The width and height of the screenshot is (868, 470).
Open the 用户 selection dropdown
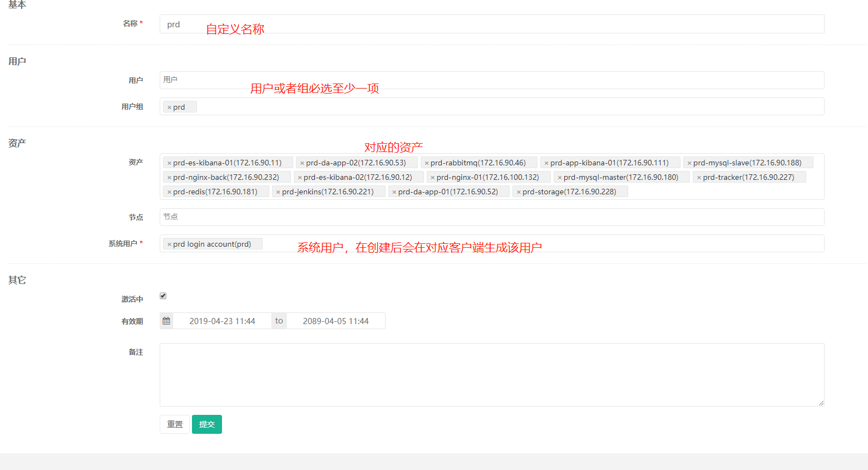(492, 80)
